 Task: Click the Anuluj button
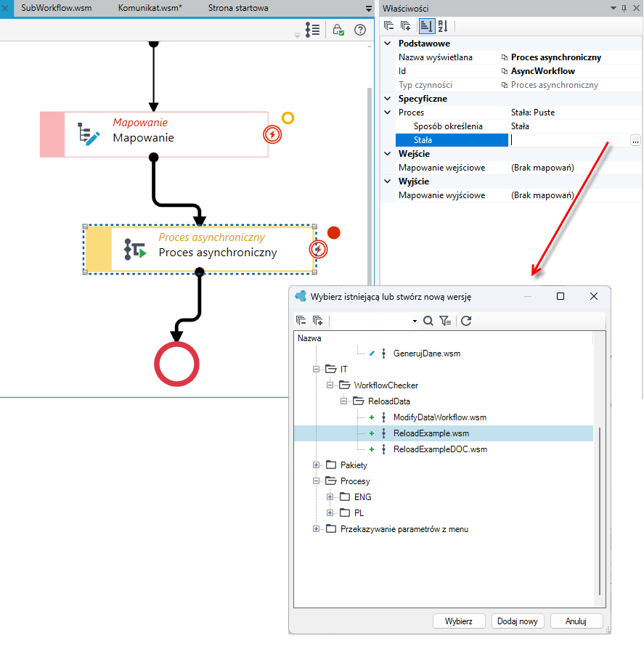pos(576,621)
